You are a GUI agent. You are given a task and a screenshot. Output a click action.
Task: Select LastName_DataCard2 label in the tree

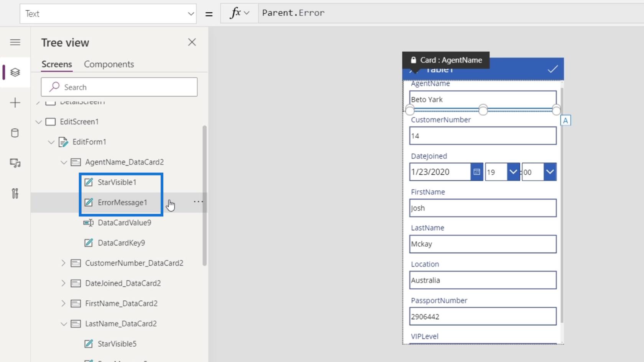121,324
